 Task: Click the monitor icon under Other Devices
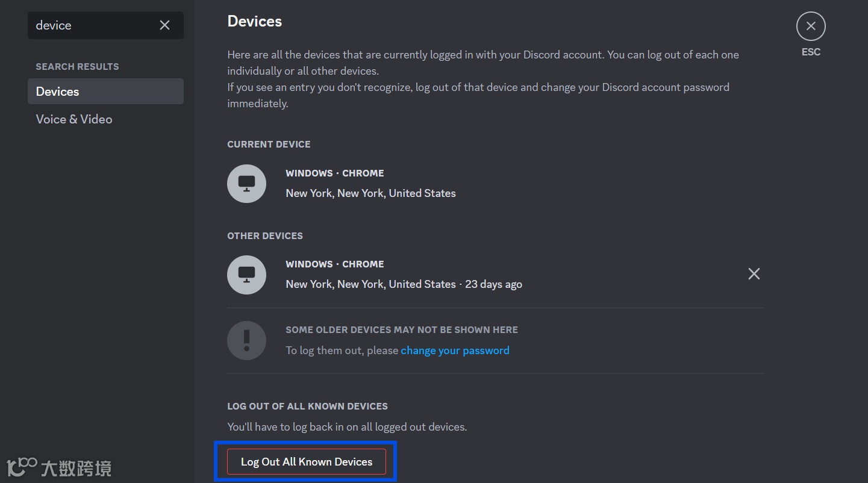246,275
